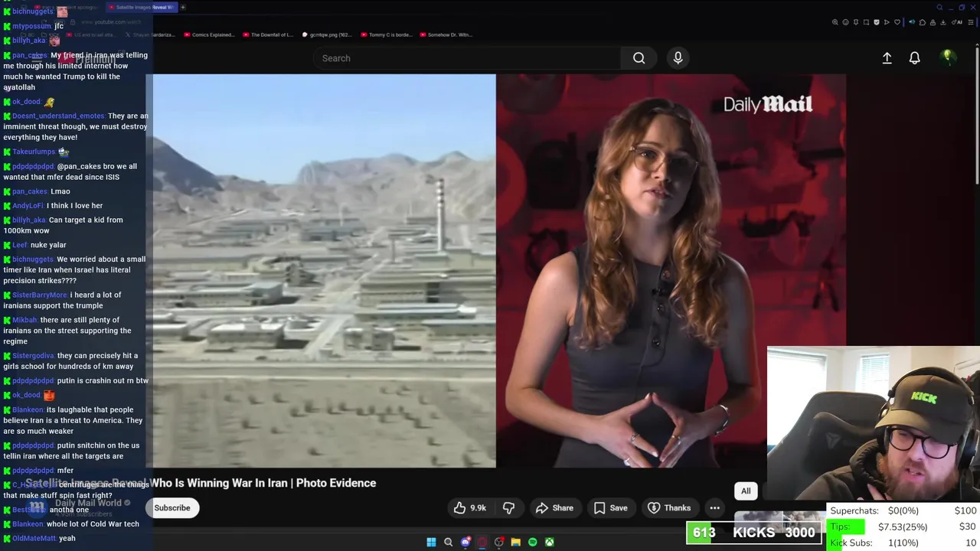Open the Comics Explained bookmark

208,34
